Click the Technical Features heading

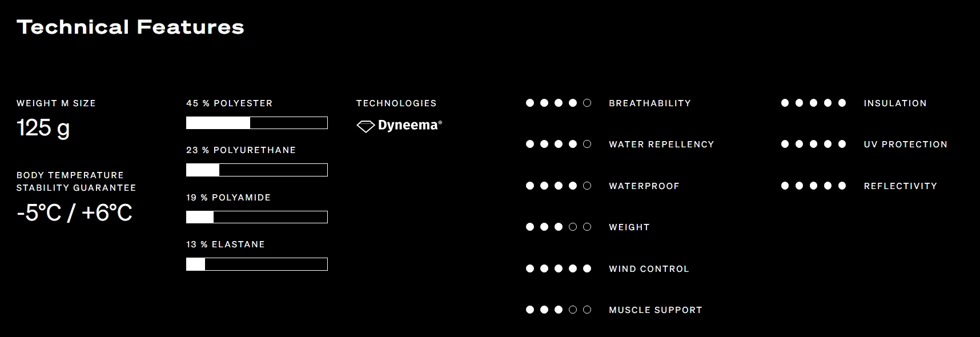pos(131,27)
